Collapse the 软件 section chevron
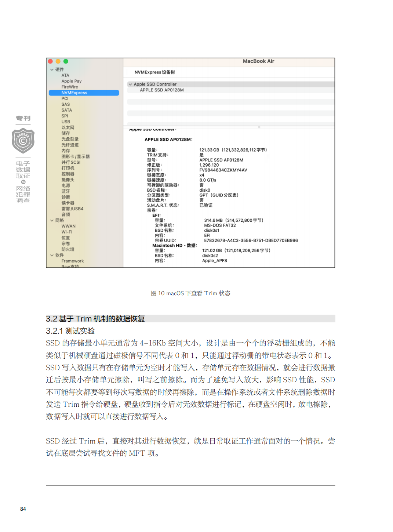The height and width of the screenshot is (532, 393). [52, 255]
